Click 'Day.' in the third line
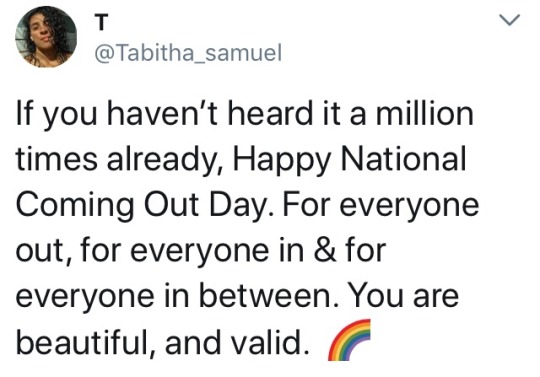This screenshot has height=377, width=540. (241, 207)
